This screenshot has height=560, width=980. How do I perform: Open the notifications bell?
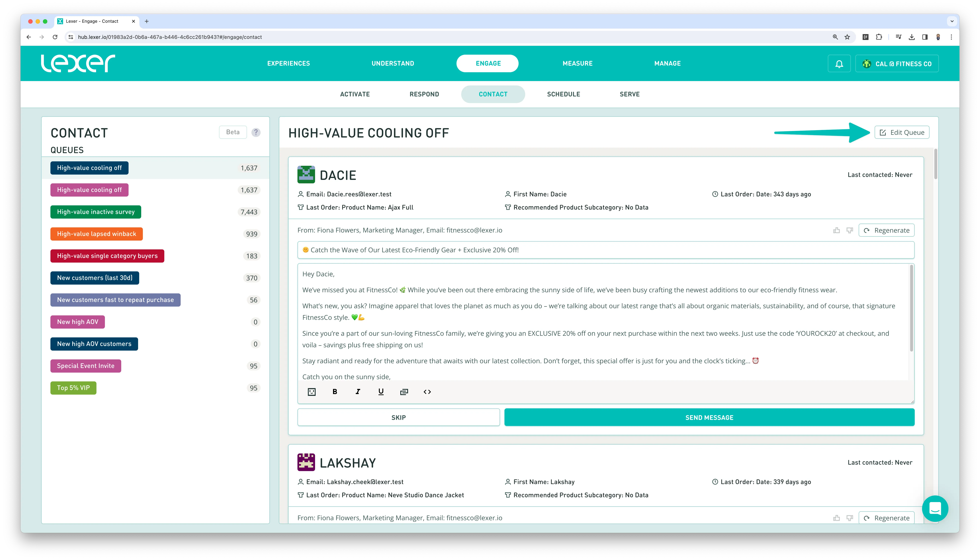coord(839,64)
